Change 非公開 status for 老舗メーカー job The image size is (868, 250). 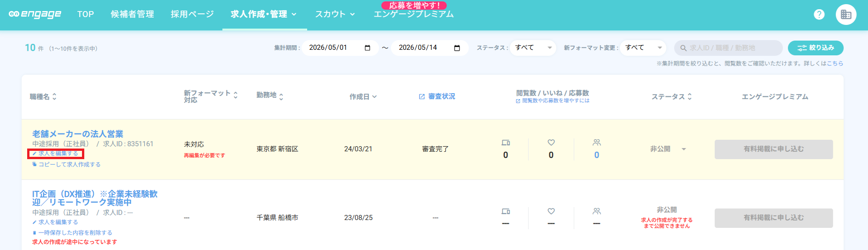(668, 149)
